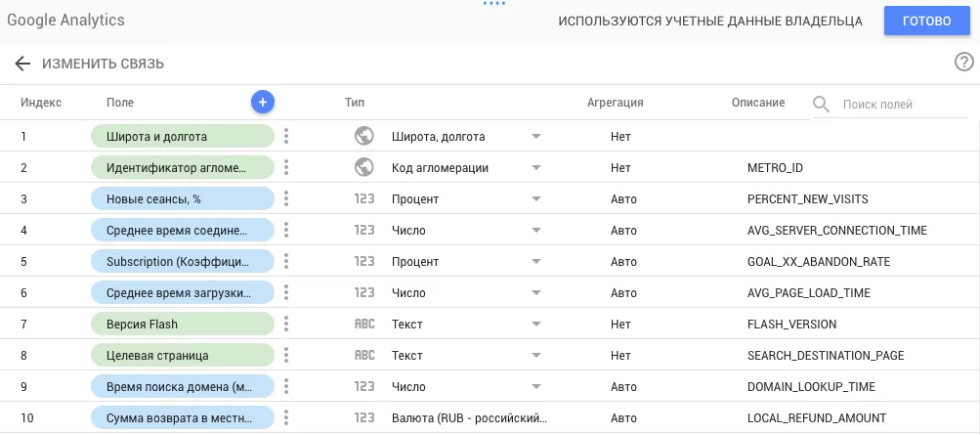The width and height of the screenshot is (980, 435).
Task: Sort by Индекс column header
Action: tap(41, 103)
